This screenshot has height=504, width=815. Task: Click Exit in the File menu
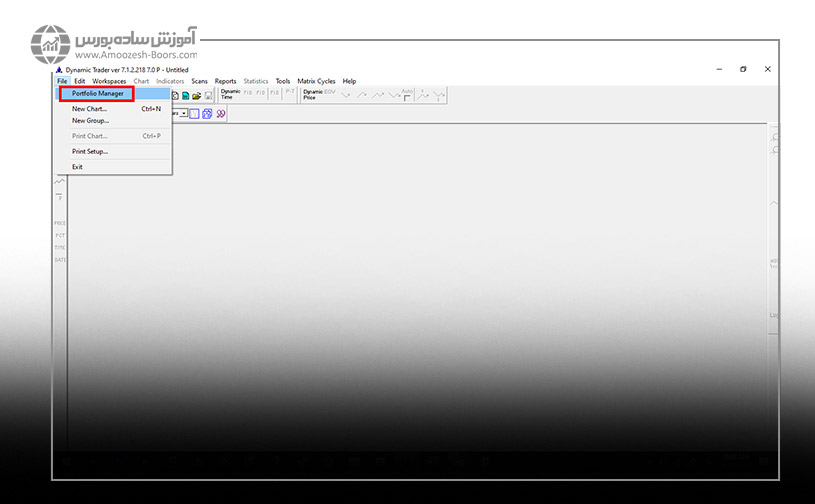click(78, 167)
